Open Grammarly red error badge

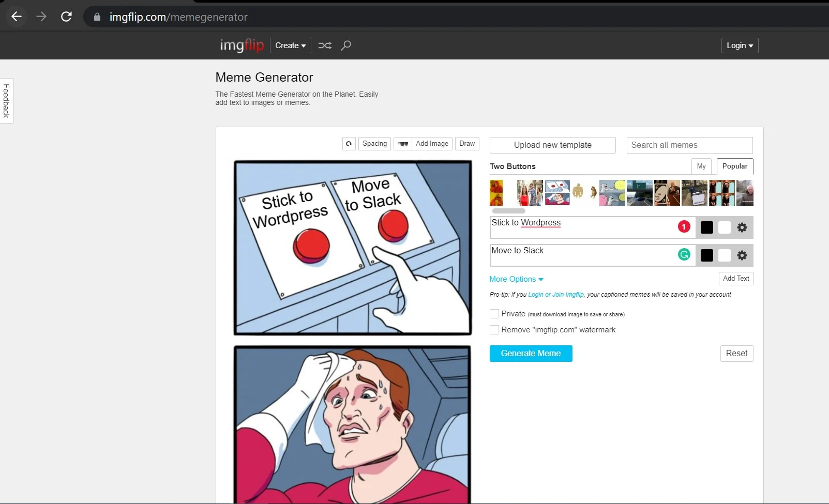pos(684,226)
